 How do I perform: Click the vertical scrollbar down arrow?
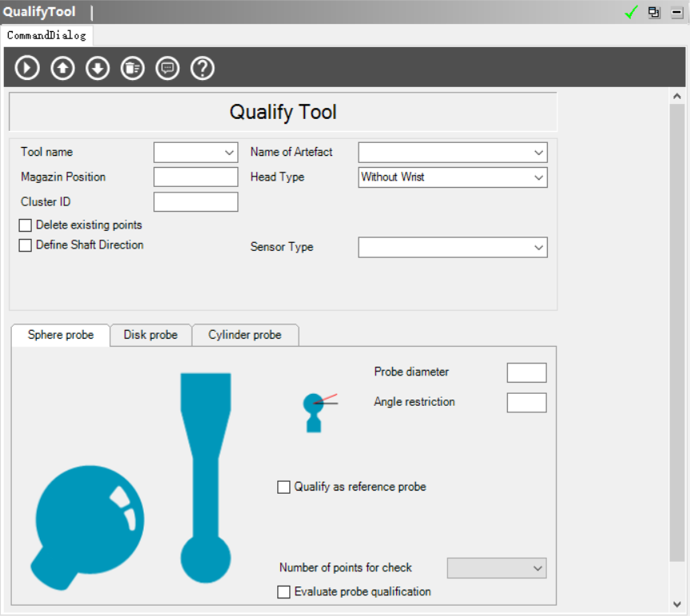[677, 604]
